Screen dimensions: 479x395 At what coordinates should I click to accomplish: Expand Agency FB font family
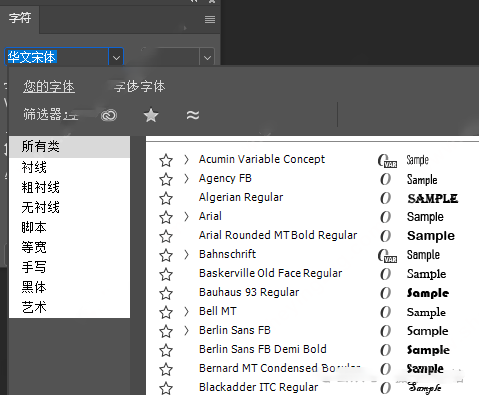point(186,179)
